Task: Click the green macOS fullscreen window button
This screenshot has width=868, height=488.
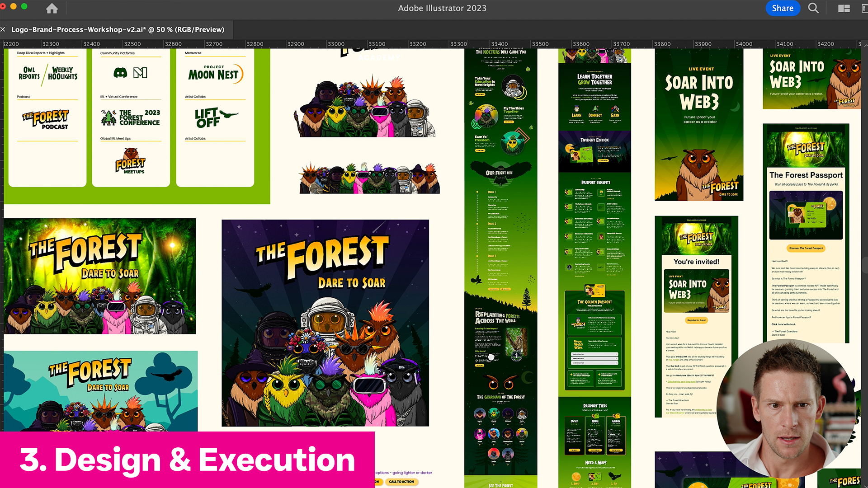Action: pyautogui.click(x=24, y=6)
